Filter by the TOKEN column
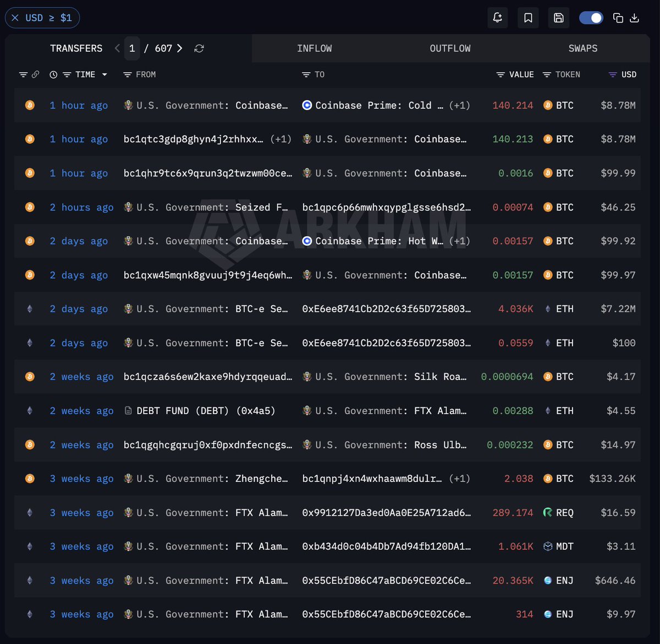 pyautogui.click(x=547, y=75)
